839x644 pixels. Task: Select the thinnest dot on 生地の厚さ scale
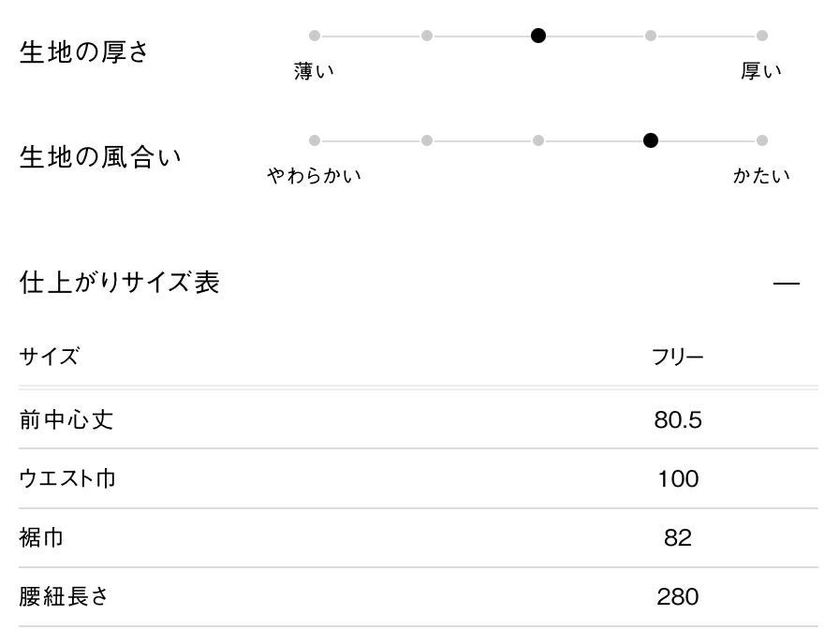[x=315, y=36]
